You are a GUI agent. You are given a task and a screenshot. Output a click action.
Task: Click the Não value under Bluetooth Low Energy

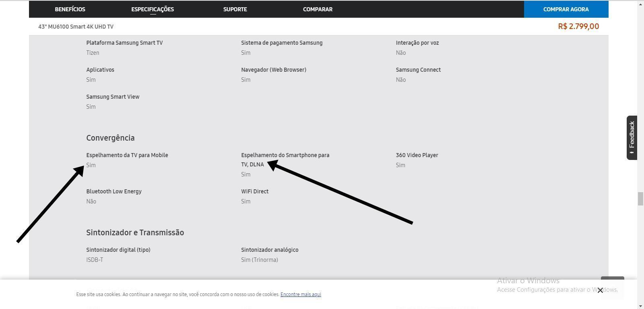pos(91,201)
